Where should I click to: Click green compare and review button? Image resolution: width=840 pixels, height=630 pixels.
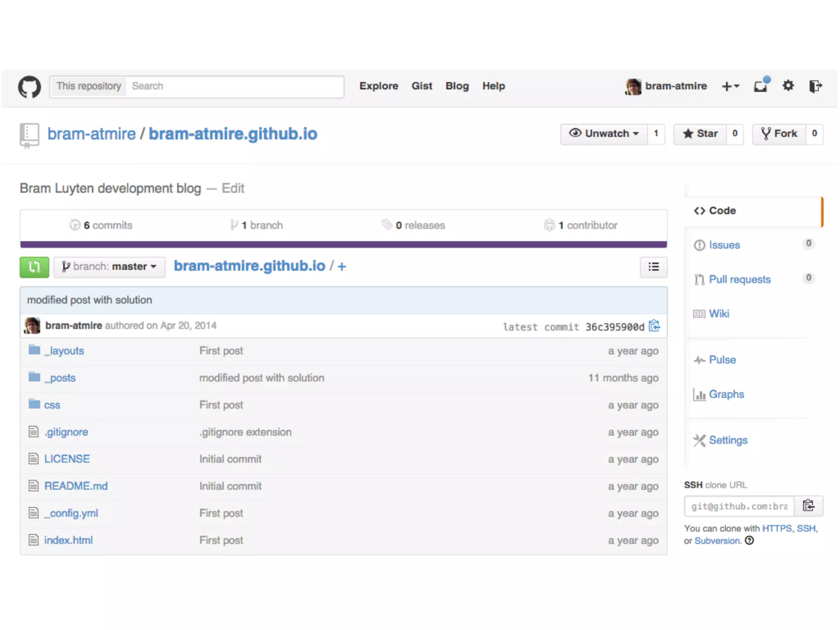(34, 267)
